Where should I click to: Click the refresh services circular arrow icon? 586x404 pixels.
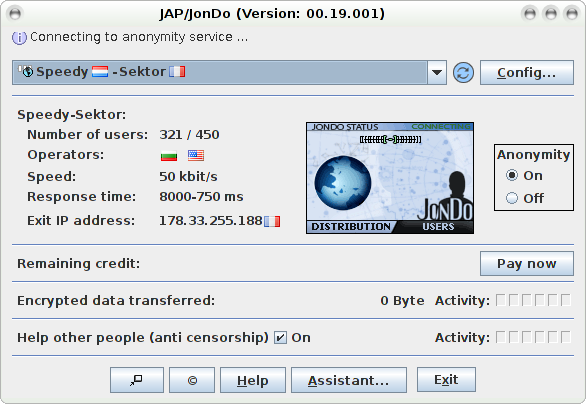click(x=463, y=73)
